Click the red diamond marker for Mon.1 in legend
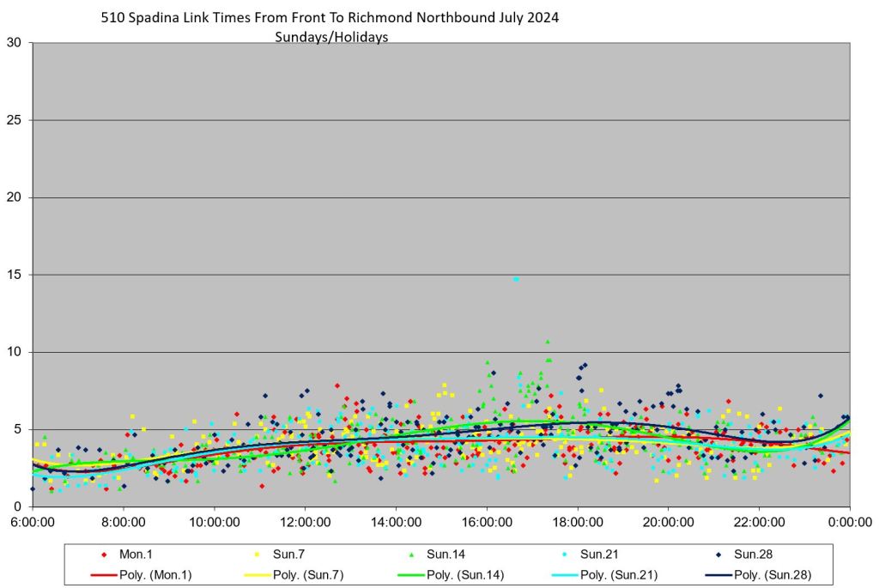The height and width of the screenshot is (588, 879). click(x=104, y=555)
